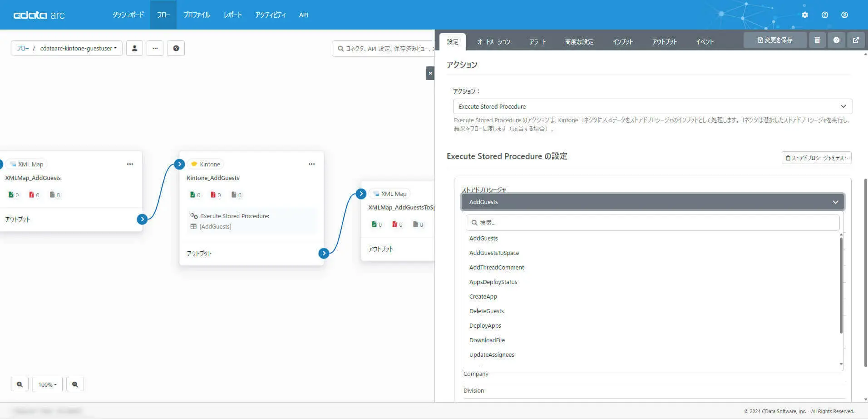Open the API menu

304,15
